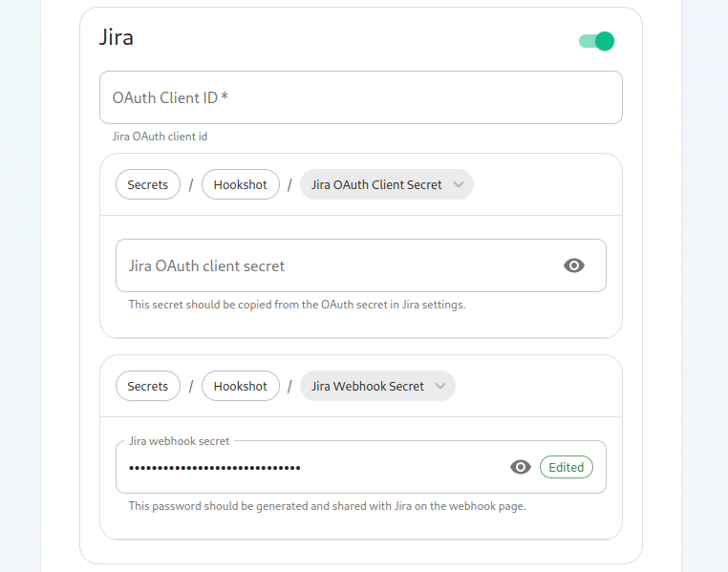This screenshot has height=572, width=728.
Task: Click the webhook page password hint text
Action: (327, 506)
